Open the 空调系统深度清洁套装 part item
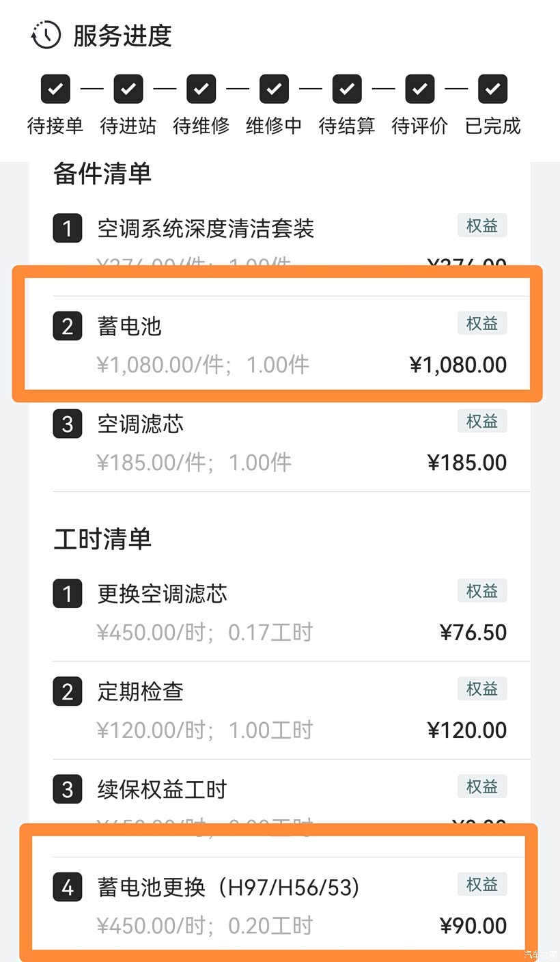Screen dimensions: 560x962 point(206,228)
